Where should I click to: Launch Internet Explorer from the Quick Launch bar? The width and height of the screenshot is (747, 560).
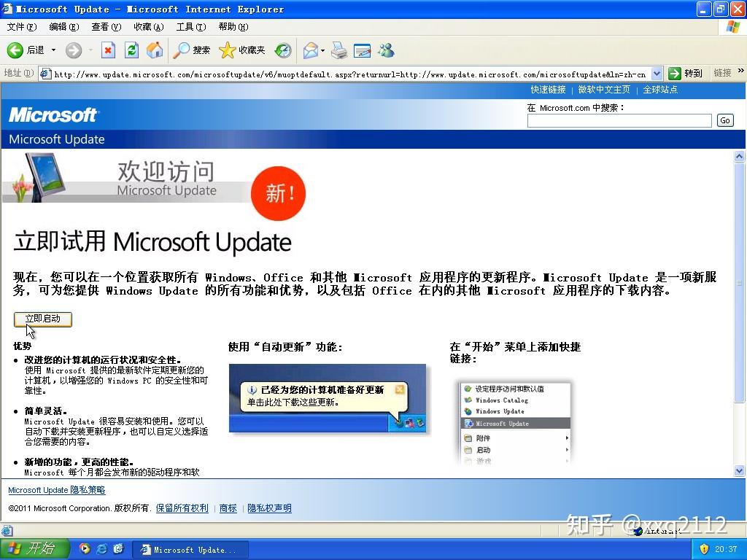pos(101,550)
